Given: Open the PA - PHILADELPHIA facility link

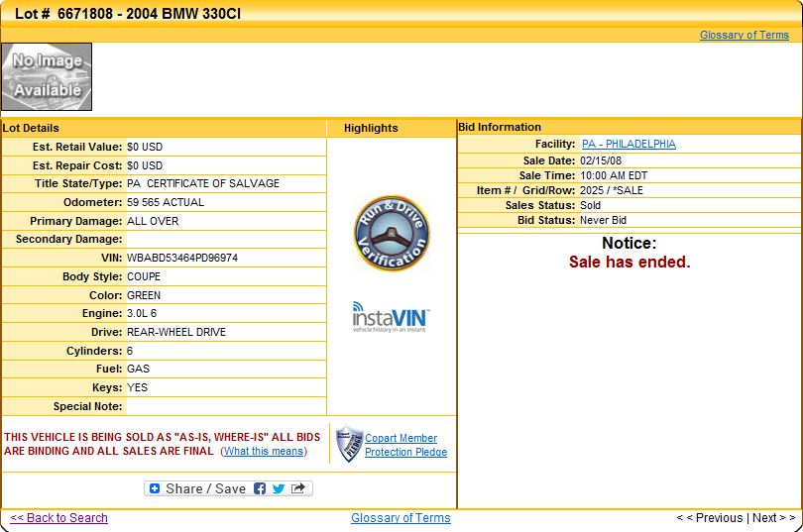Looking at the screenshot, I should coord(629,144).
